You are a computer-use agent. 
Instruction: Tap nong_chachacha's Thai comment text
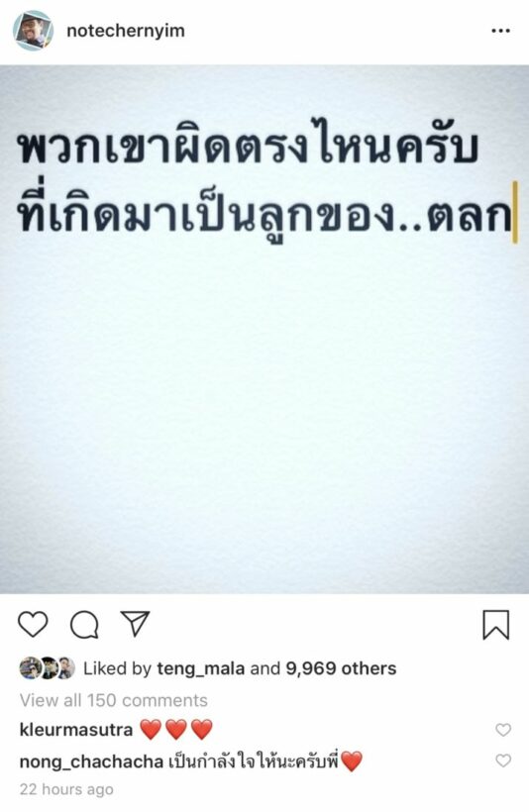(265, 761)
